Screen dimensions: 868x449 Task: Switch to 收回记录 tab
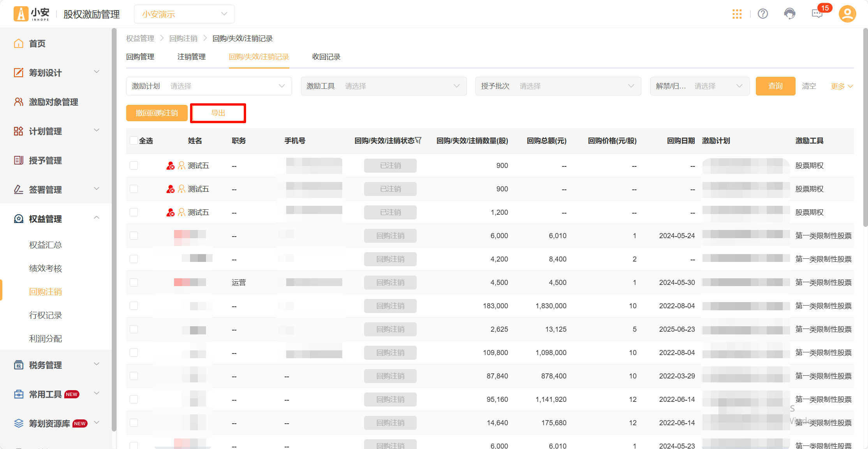pos(326,57)
